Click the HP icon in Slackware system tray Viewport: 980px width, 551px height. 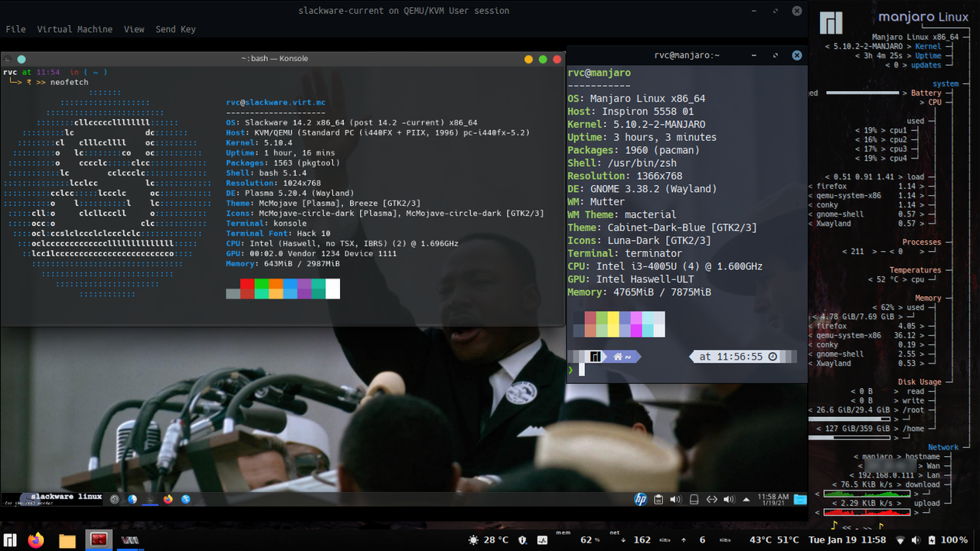click(x=641, y=499)
